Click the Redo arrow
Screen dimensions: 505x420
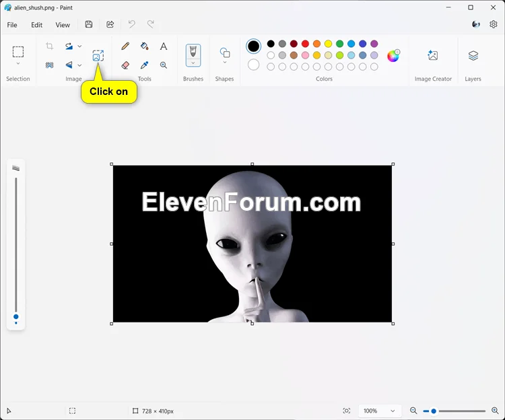(x=150, y=24)
